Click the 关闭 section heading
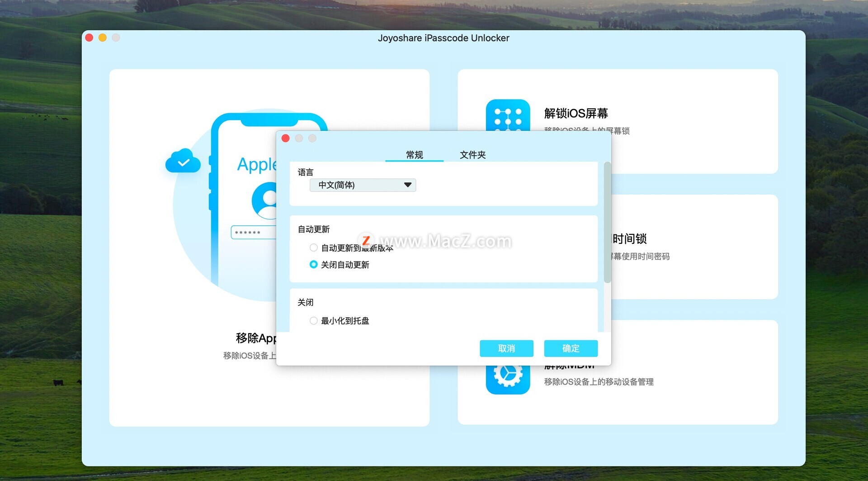 point(306,302)
